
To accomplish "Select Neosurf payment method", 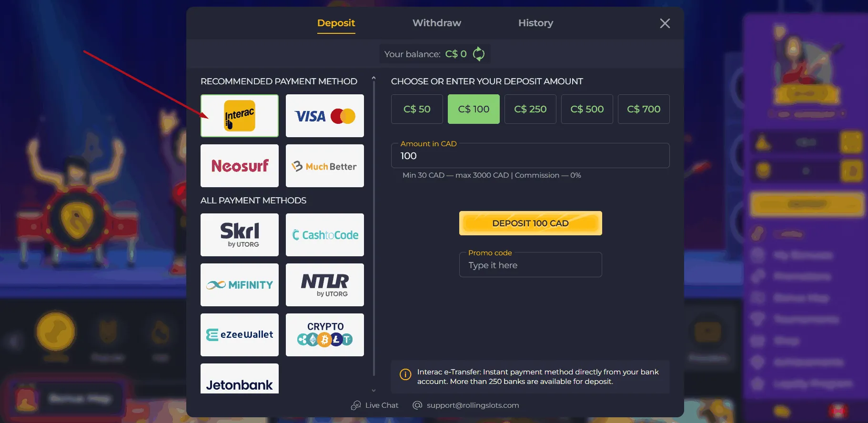I will click(240, 166).
